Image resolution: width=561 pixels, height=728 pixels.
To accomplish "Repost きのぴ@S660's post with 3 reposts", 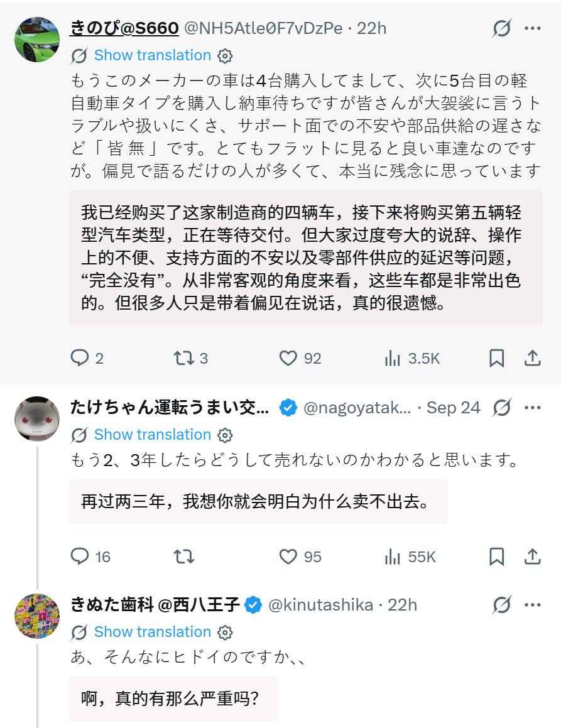I will pyautogui.click(x=183, y=359).
